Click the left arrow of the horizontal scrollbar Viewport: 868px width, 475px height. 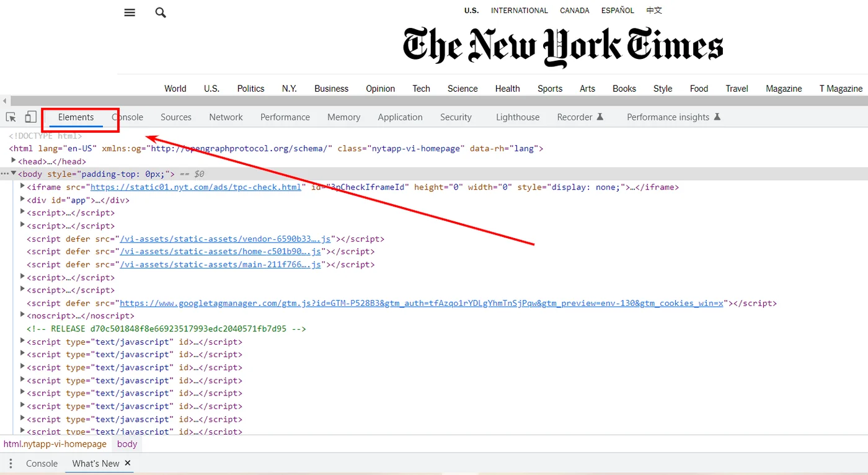click(4, 101)
